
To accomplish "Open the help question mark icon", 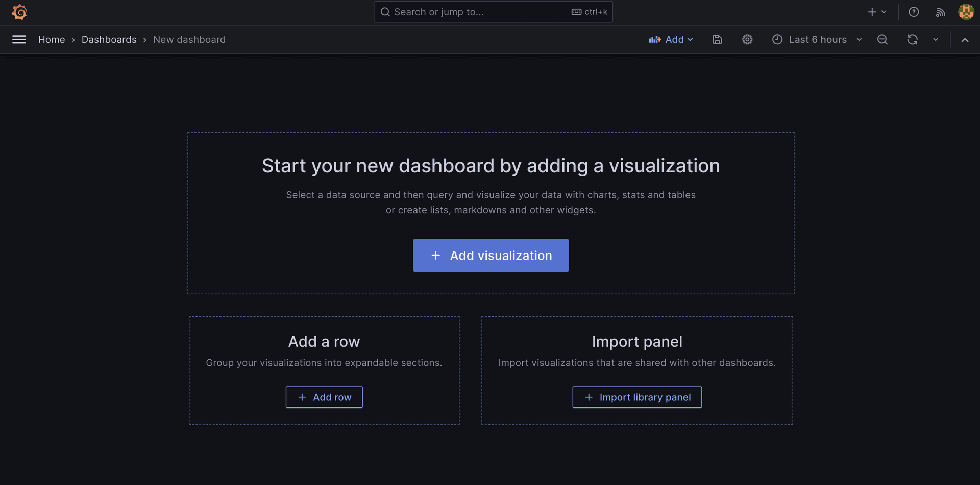I will pyautogui.click(x=914, y=12).
